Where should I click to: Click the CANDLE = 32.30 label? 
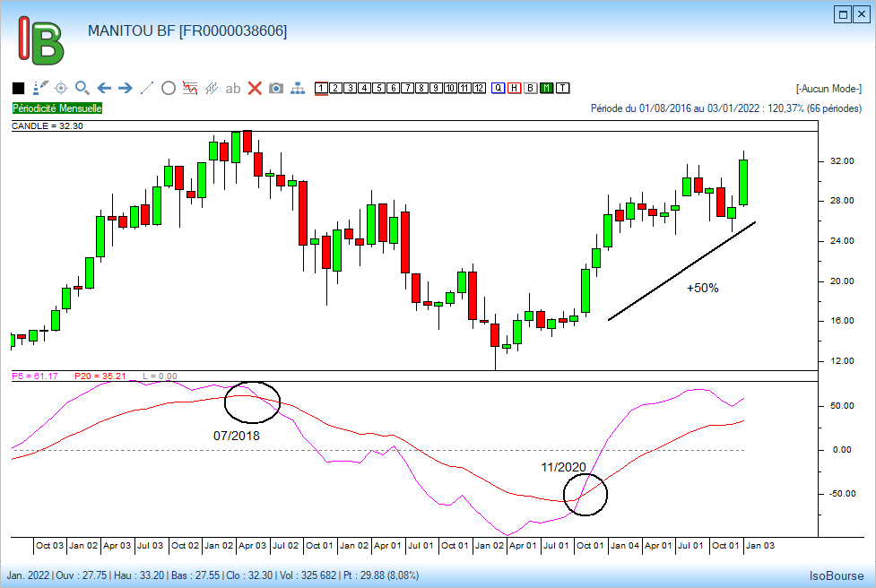tap(48, 126)
